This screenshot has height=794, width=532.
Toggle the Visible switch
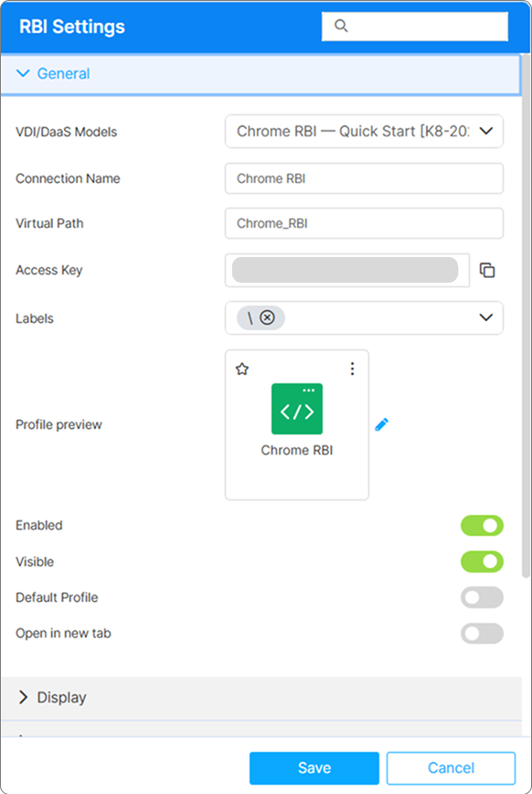pos(482,562)
